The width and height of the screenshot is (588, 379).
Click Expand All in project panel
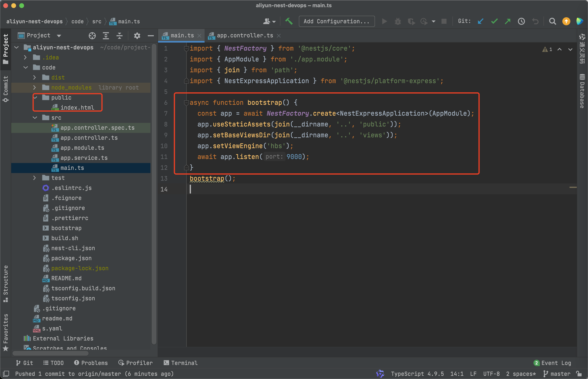click(x=106, y=36)
